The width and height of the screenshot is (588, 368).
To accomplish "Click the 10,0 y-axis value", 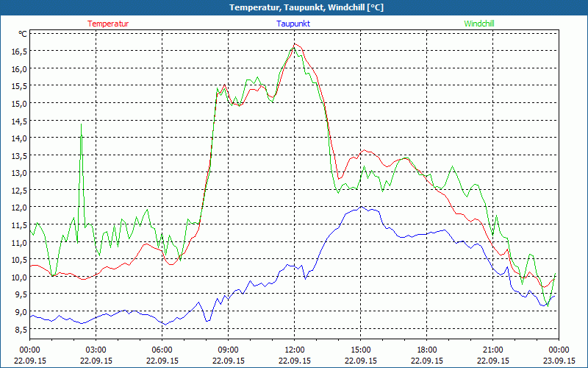I will (19, 277).
